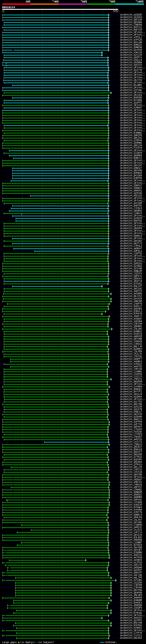
Task: Click hit label UniRef100_B4FY29
Action: point(131,30)
